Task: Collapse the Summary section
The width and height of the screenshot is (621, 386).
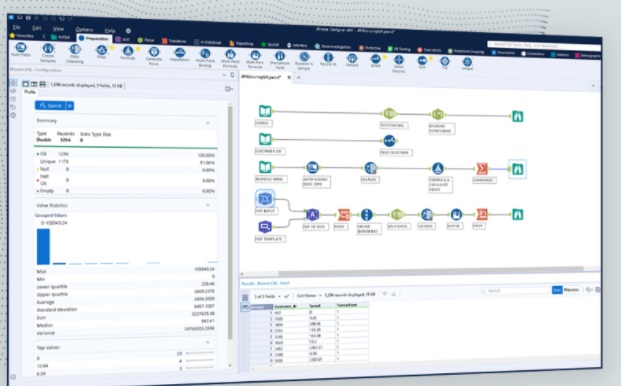Action: (208, 123)
